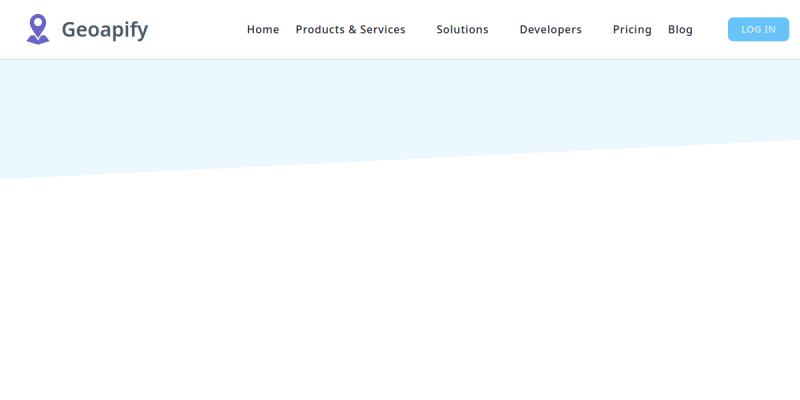
Task: Click the Geoapify brand name text
Action: click(105, 30)
